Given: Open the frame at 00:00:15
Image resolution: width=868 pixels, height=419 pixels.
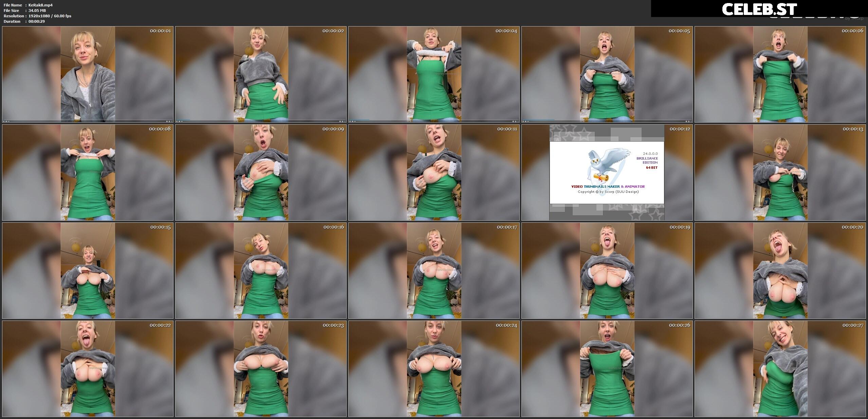Looking at the screenshot, I should [x=88, y=271].
